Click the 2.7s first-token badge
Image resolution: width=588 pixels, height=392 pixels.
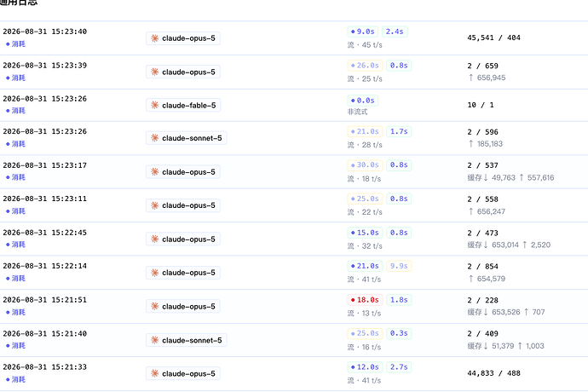399,367
